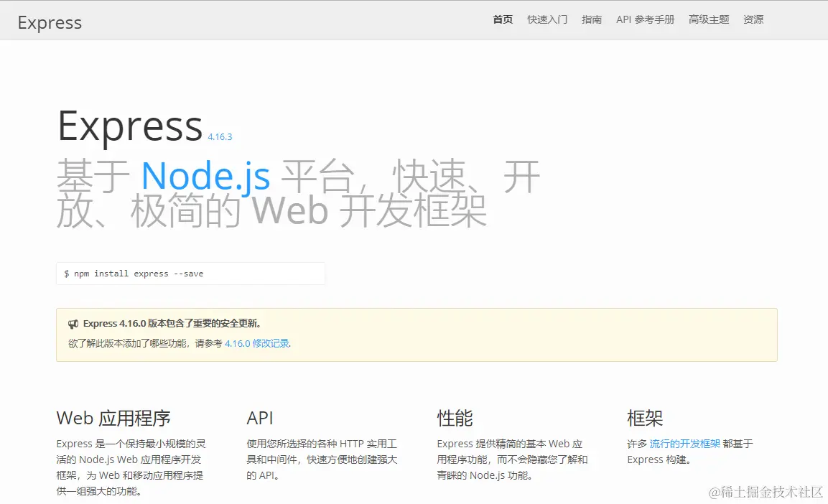Click the paragraph starting Express 提供精简的基本 Web
The width and height of the screenshot is (828, 504).
[x=512, y=459]
